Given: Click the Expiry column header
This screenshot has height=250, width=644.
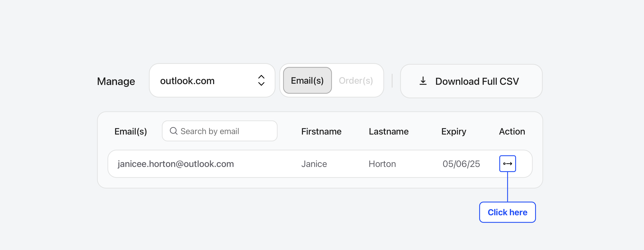Looking at the screenshot, I should click(454, 132).
